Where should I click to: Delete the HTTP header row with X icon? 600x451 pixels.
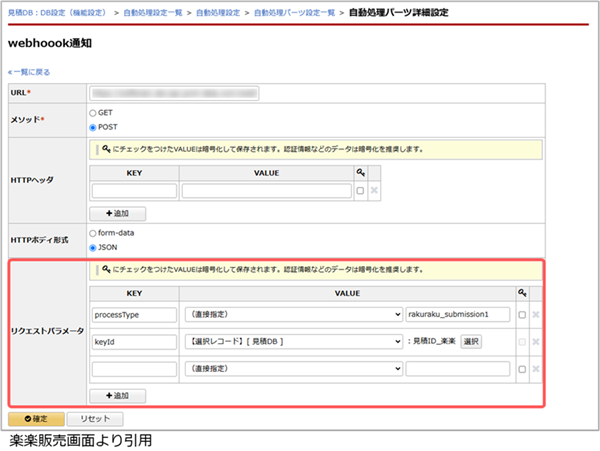(x=374, y=191)
